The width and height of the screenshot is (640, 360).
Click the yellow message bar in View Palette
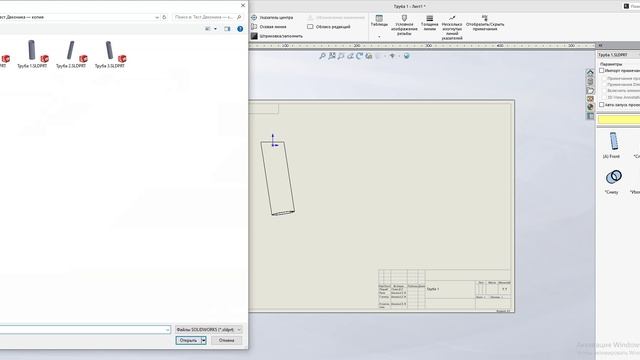pos(619,120)
